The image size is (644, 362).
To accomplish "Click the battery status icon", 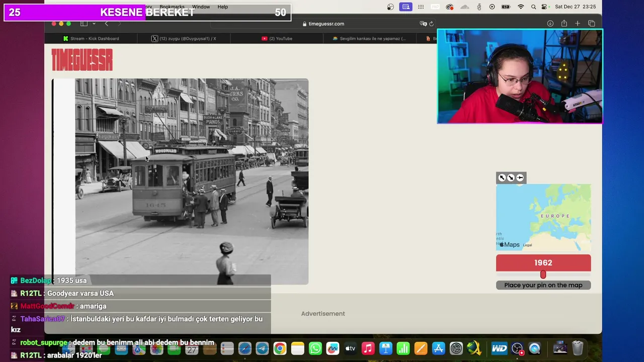I will click(506, 7).
